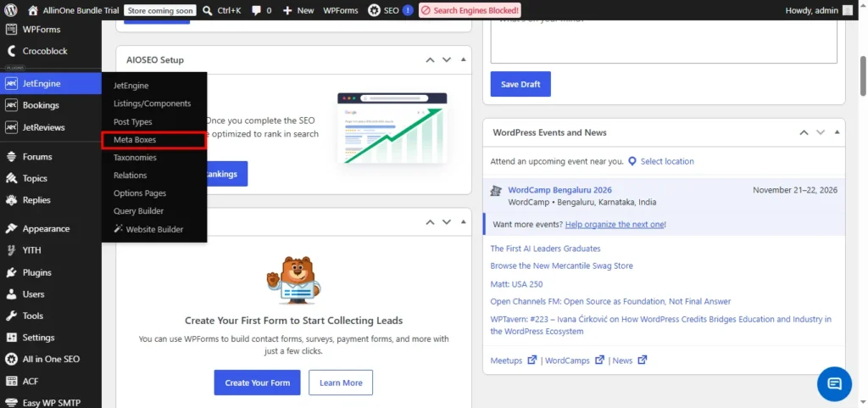Move WordPress Events and News up
The width and height of the screenshot is (868, 408).
click(804, 132)
